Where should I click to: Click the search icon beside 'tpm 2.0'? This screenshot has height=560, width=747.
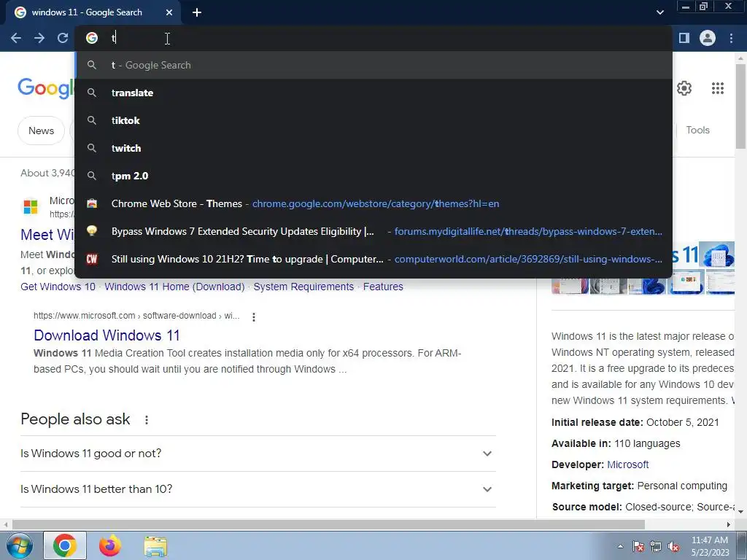click(x=92, y=176)
